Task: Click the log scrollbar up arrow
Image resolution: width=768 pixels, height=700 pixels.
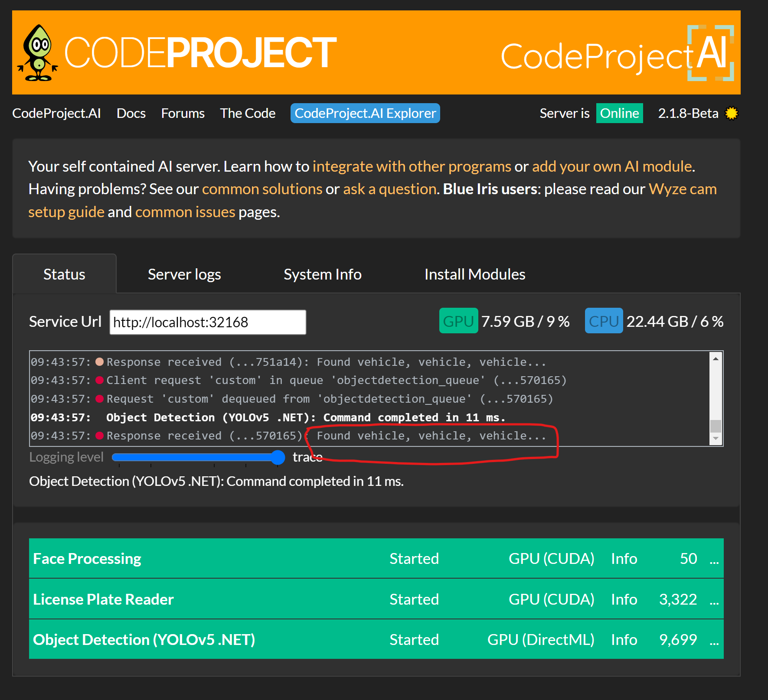Action: [x=716, y=359]
